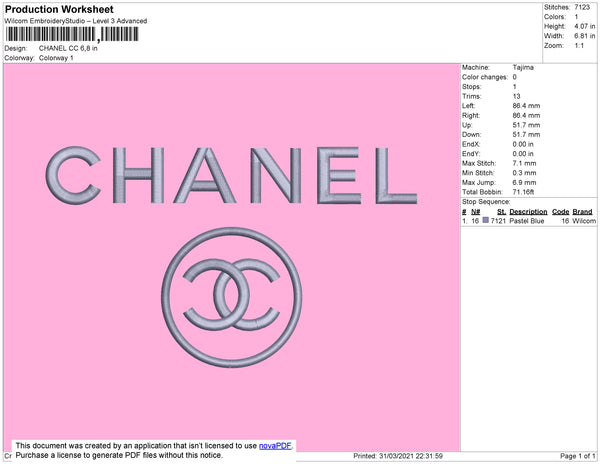
Task: Select the Pastel Blue color swatch
Action: coord(486,220)
